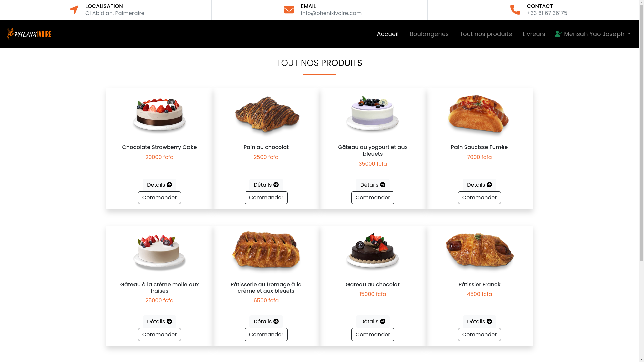
Task: Order the Pâtissier Franck with Commander
Action: tap(479, 334)
